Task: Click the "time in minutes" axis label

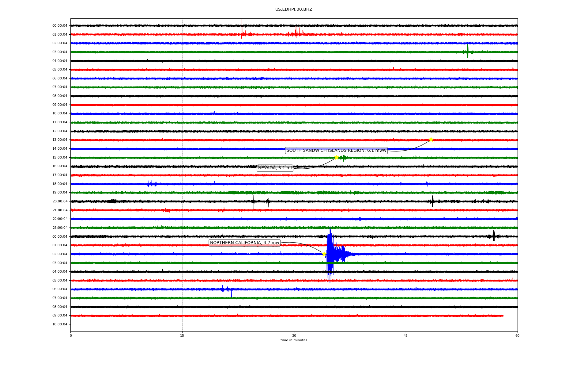Action: 294,340
